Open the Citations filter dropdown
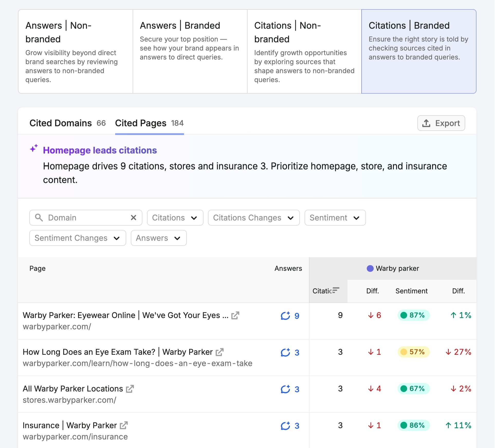 (x=175, y=218)
